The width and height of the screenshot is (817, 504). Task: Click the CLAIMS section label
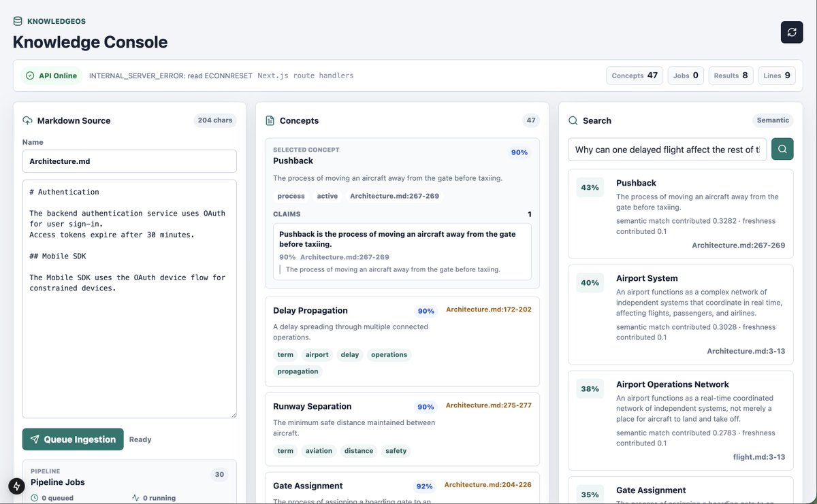(x=287, y=214)
